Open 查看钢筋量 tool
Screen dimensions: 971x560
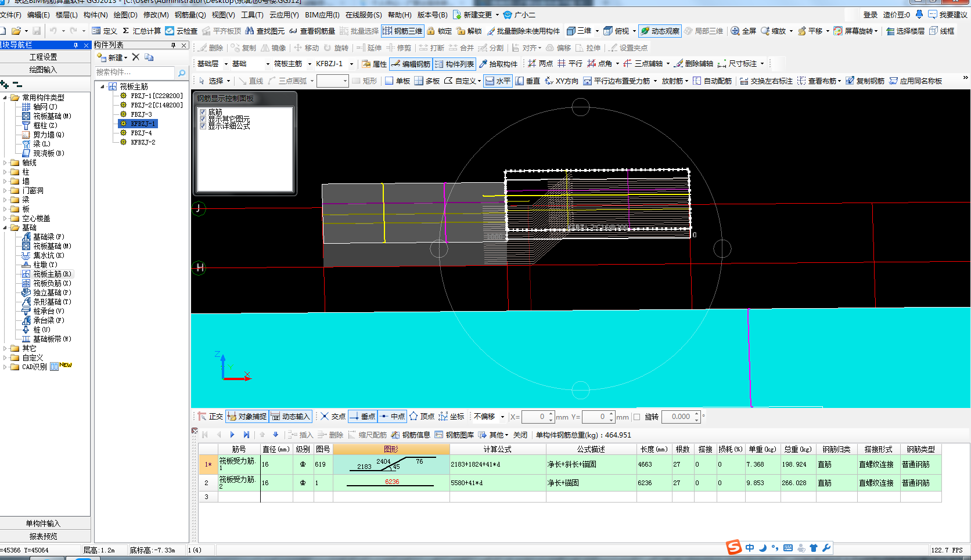tap(312, 31)
